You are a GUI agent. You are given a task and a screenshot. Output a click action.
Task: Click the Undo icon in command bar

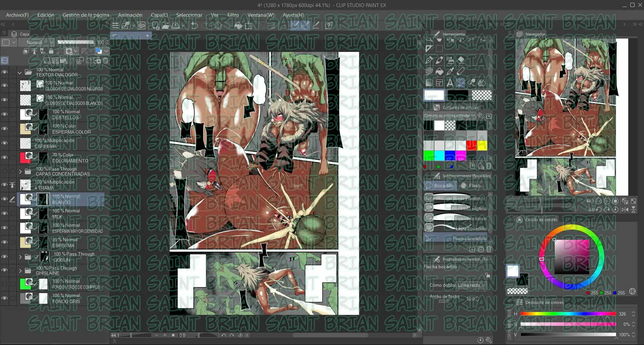(195, 25)
